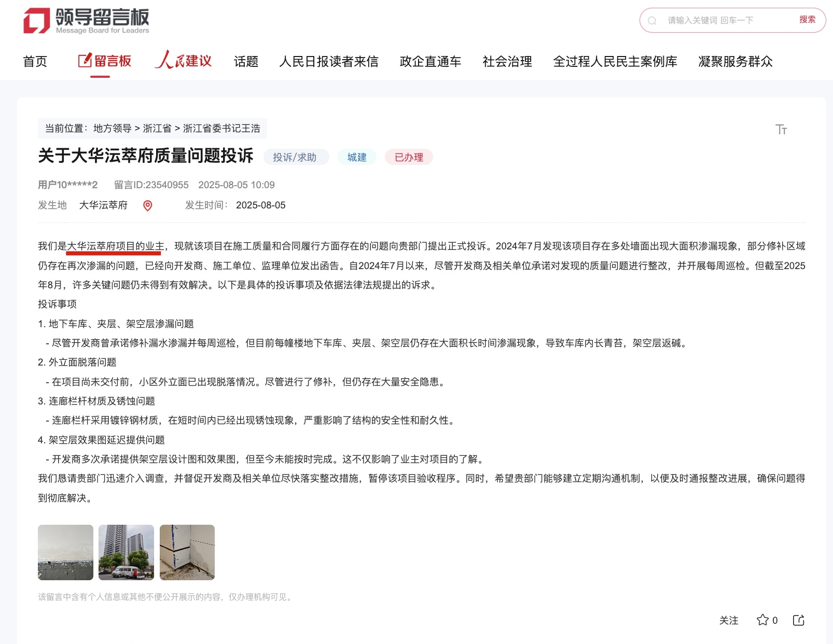Open the 话题 navigation item
This screenshot has width=833, height=644.
(x=246, y=62)
